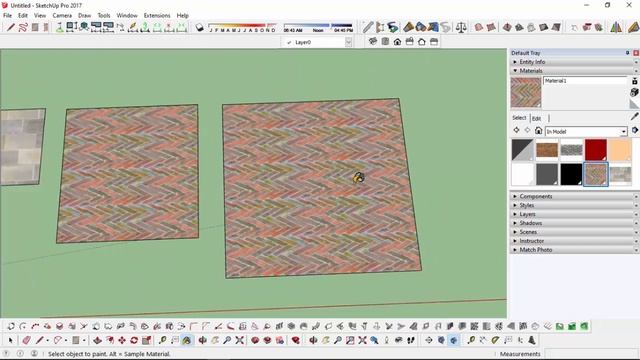Select the arrow Select tool
The image size is (640, 360).
[x=11, y=340]
